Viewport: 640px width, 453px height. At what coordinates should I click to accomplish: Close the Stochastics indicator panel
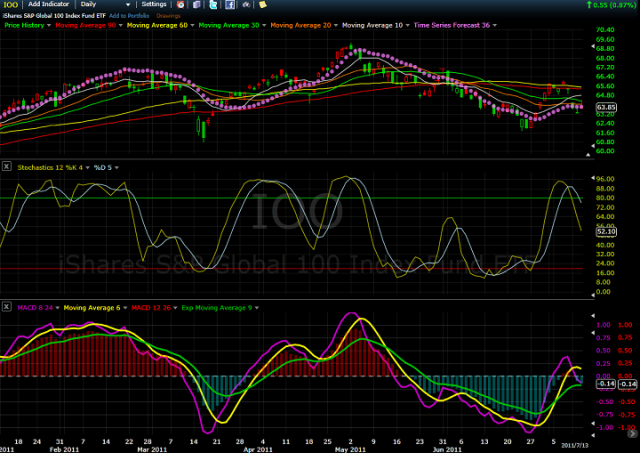(x=7, y=167)
